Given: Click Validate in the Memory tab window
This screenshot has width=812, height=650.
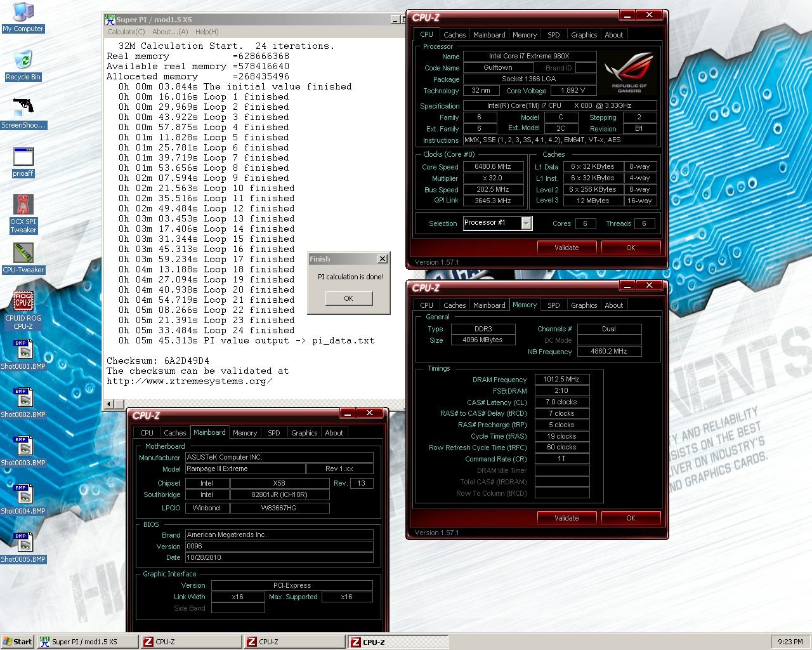Looking at the screenshot, I should (566, 518).
